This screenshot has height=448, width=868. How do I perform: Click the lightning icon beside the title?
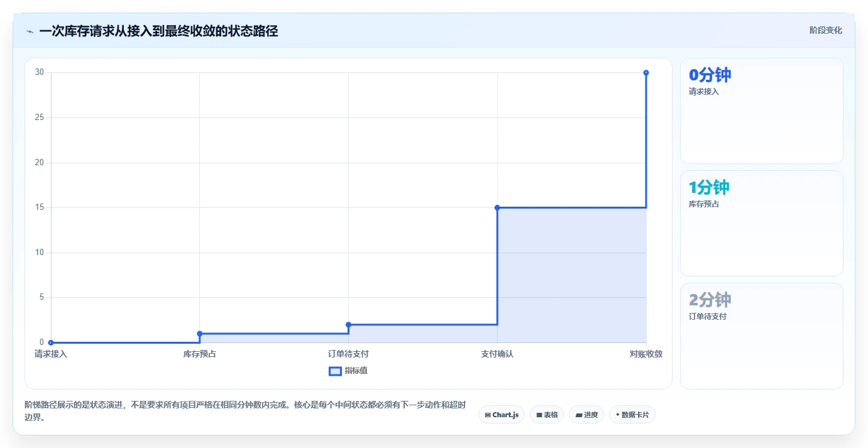point(30,31)
